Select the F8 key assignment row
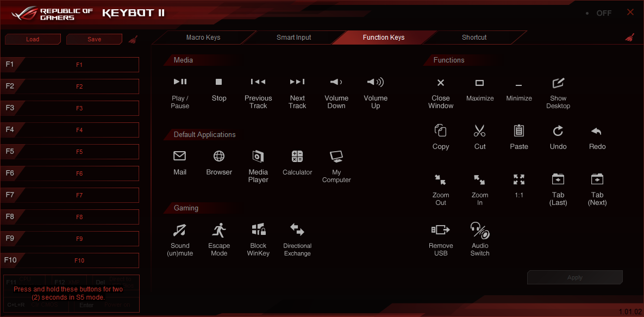 pos(70,217)
